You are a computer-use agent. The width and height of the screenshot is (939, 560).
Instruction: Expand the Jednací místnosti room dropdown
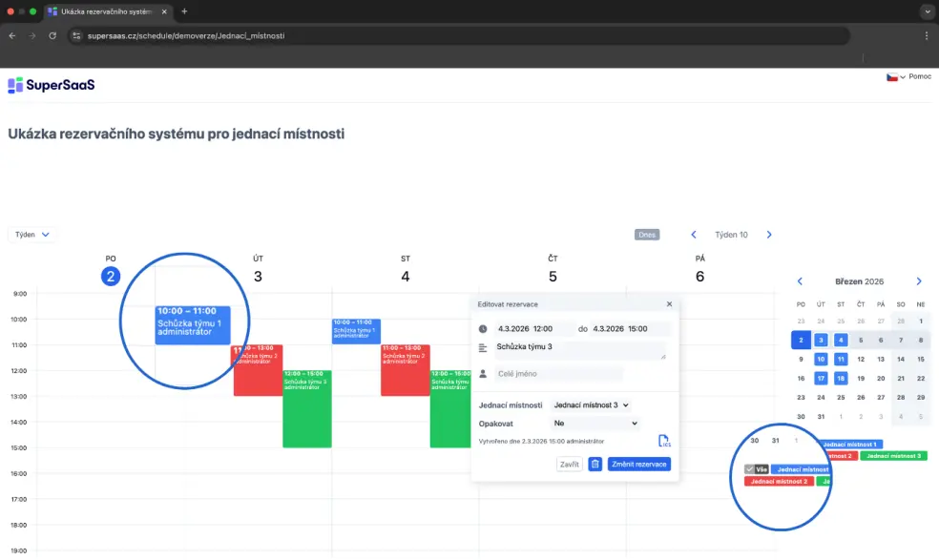tap(591, 405)
